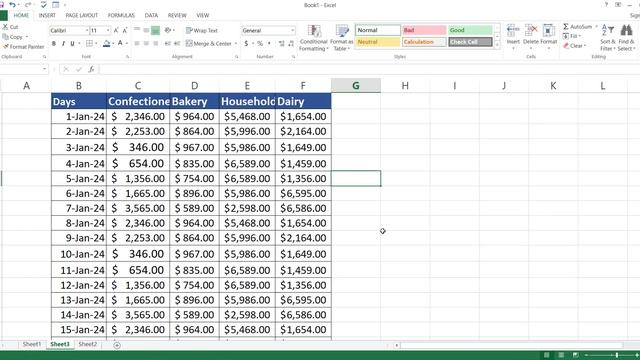Viewport: 640px width, 360px height.
Task: Click the Delete cells button
Action: click(531, 37)
